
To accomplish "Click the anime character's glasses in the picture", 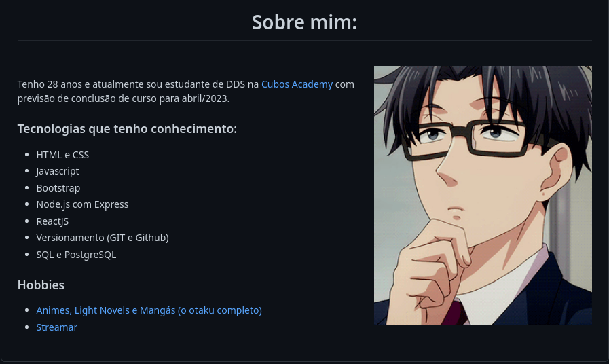I will point(466,140).
